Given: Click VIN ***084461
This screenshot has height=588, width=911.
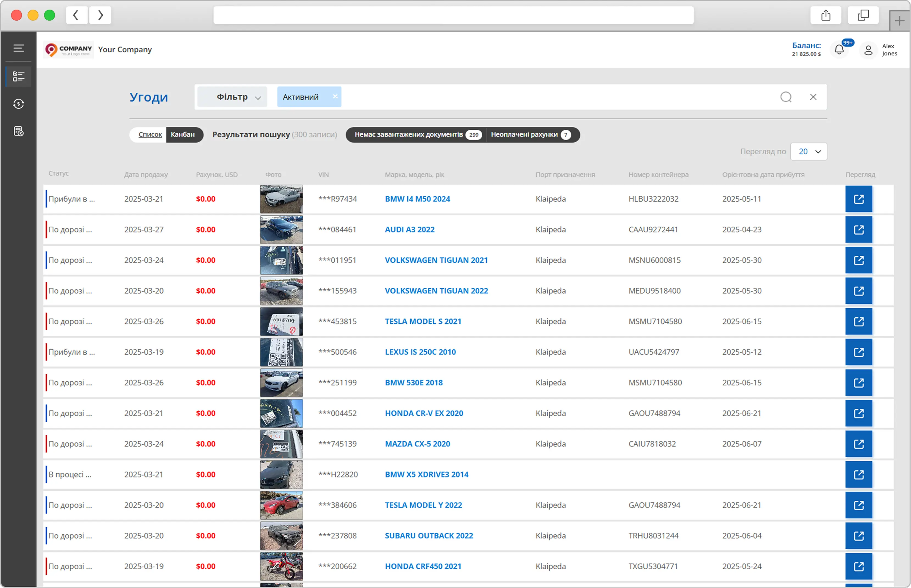Looking at the screenshot, I should tap(337, 229).
